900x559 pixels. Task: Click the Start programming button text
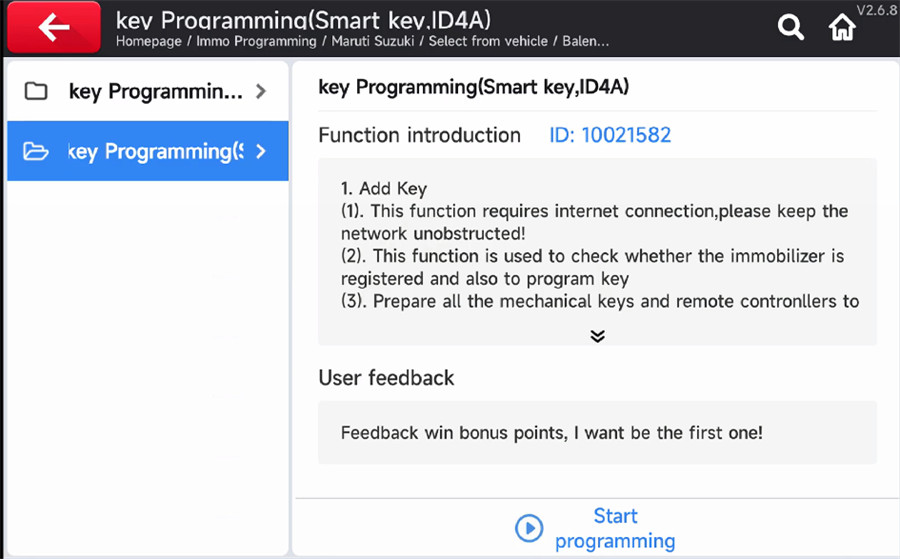tap(615, 528)
